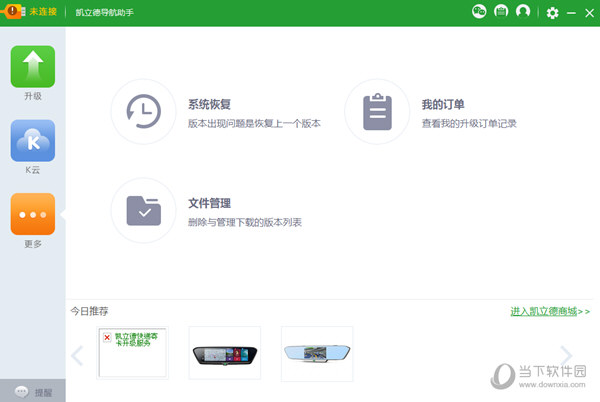
Task: Open the black rearview mirror product thumbnail
Action: click(x=225, y=353)
